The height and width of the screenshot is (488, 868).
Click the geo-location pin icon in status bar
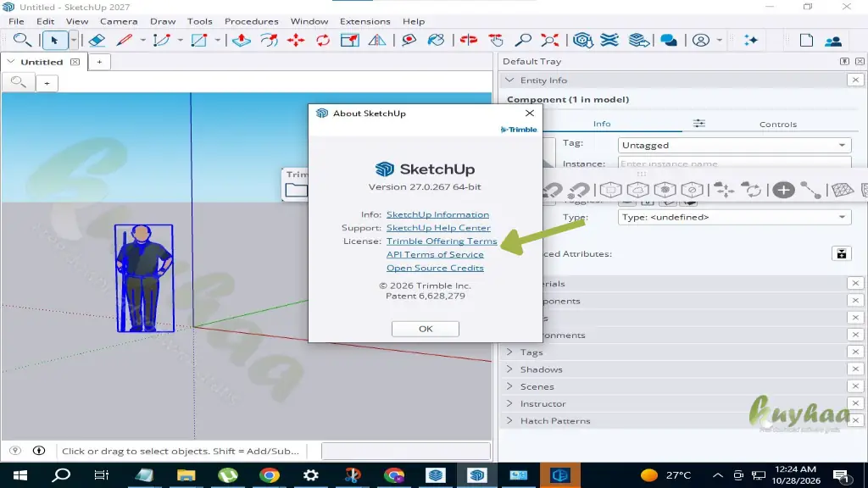coord(15,451)
